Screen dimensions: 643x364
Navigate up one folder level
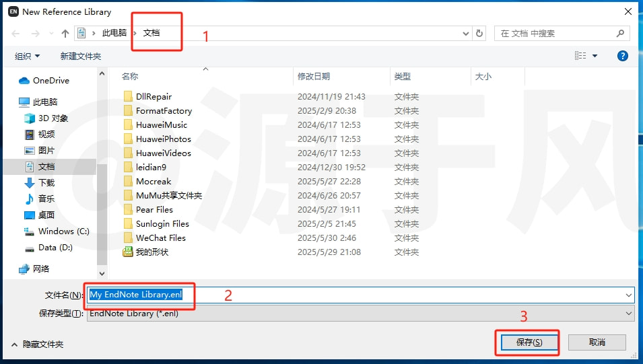(65, 34)
